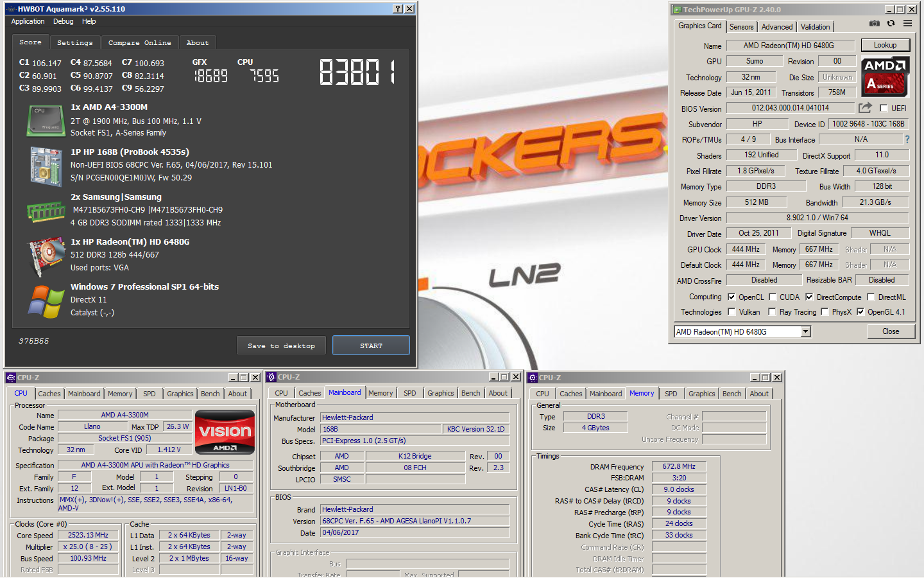Click the DRAM Frequency value field

(679, 466)
